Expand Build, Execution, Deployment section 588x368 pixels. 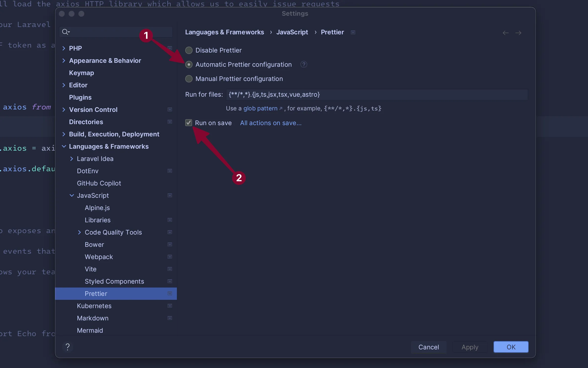64,134
